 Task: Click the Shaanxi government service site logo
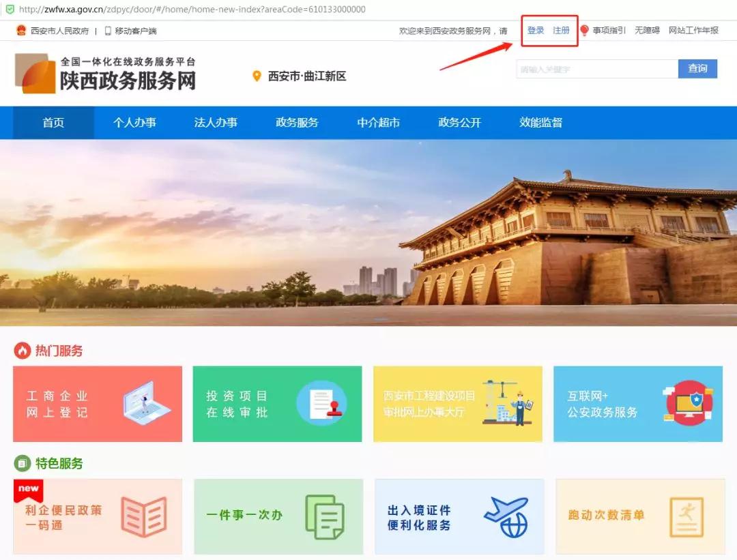pos(106,73)
